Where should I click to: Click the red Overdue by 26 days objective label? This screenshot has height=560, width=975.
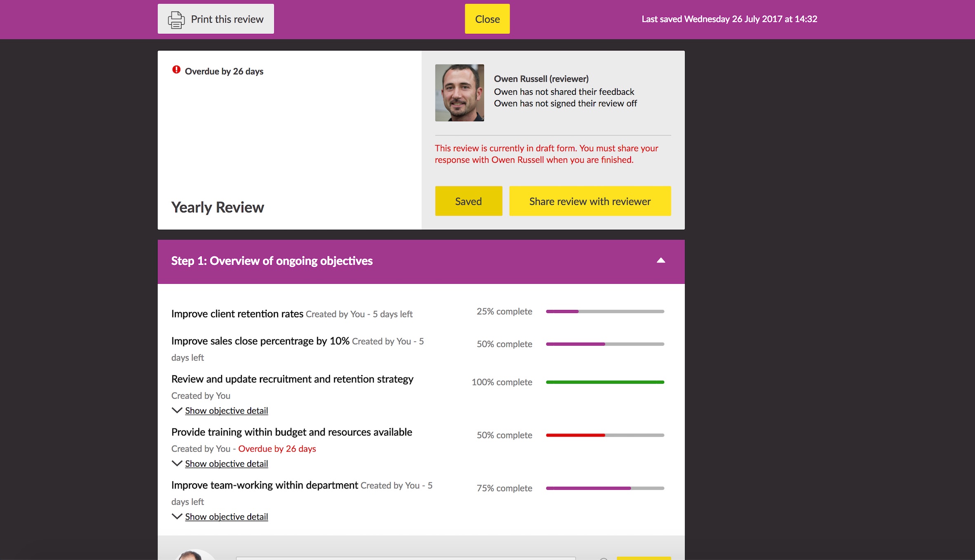click(x=277, y=449)
